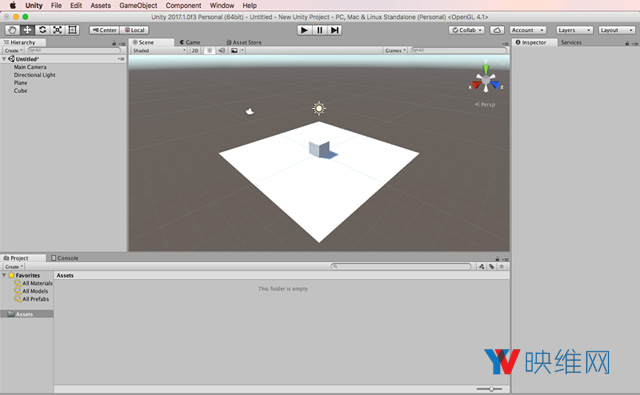
Task: Open the Layers dropdown
Action: point(575,30)
